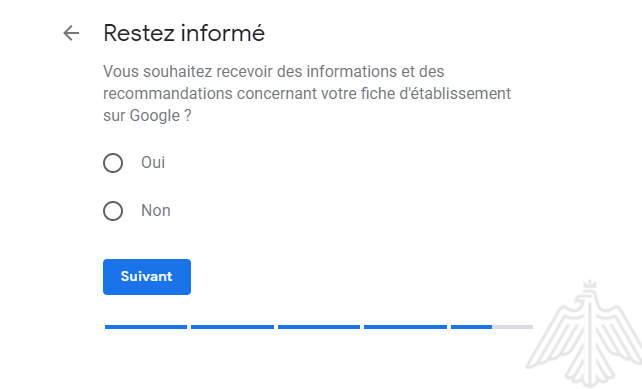The width and height of the screenshot is (642, 389).
Task: Select the Non radio button
Action: (113, 211)
